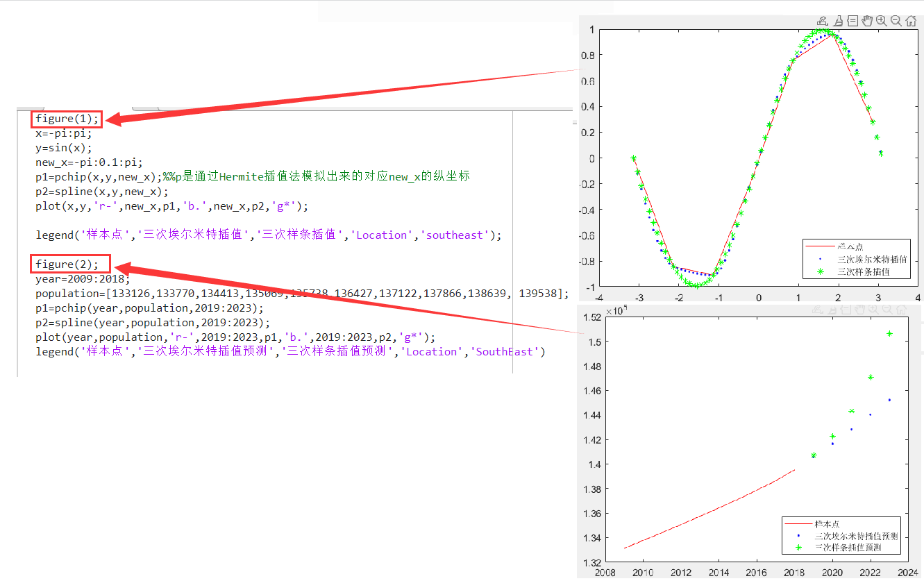The width and height of the screenshot is (924, 581).
Task: Click the code line new_x=-pi:0.1:pi;
Action: click(90, 162)
